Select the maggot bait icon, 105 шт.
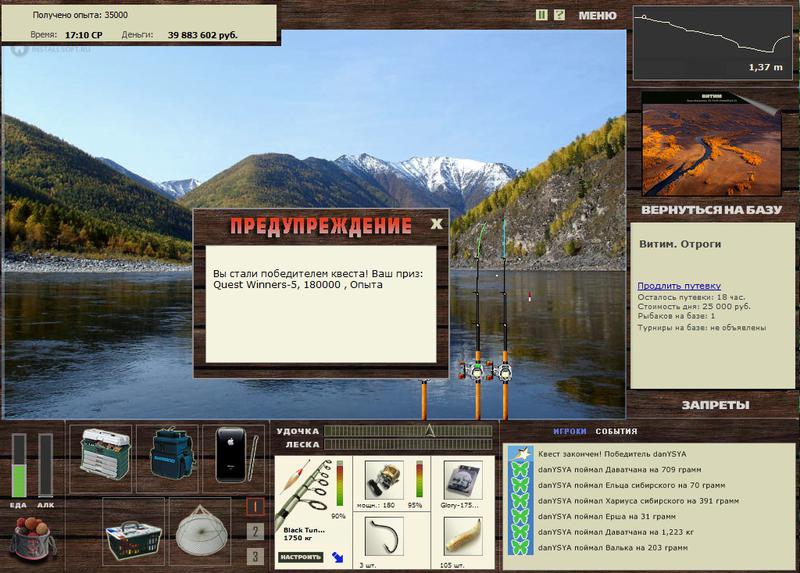This screenshot has height=573, width=800. [x=462, y=536]
